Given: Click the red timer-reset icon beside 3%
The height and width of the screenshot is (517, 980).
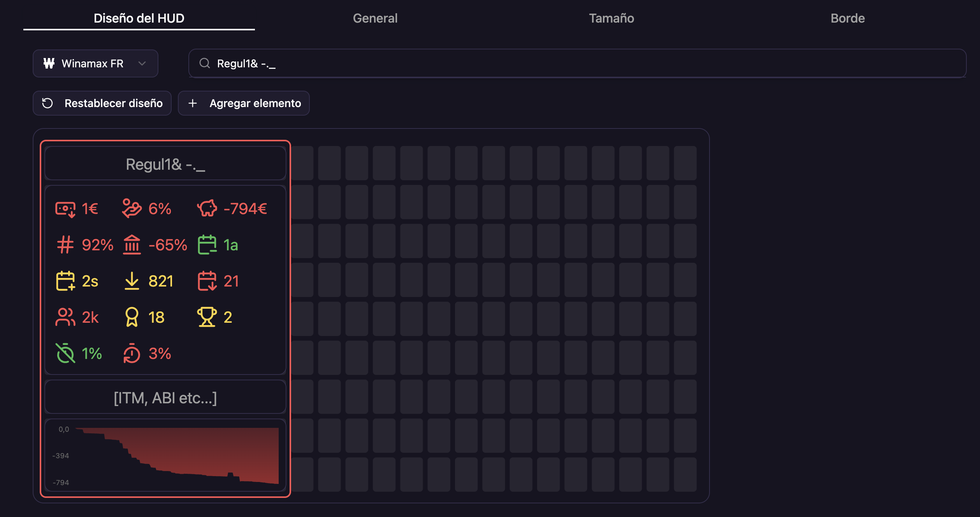Looking at the screenshot, I should click(132, 353).
